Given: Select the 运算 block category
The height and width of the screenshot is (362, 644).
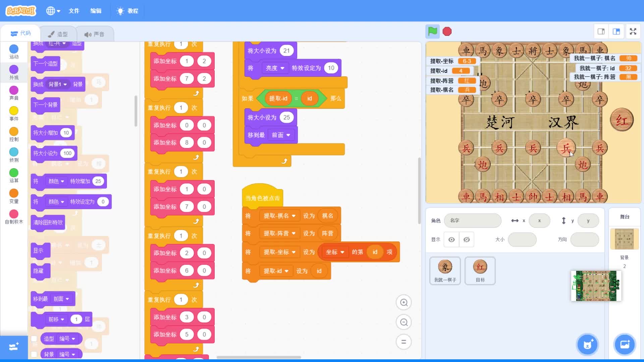Looking at the screenshot, I should tap(14, 176).
